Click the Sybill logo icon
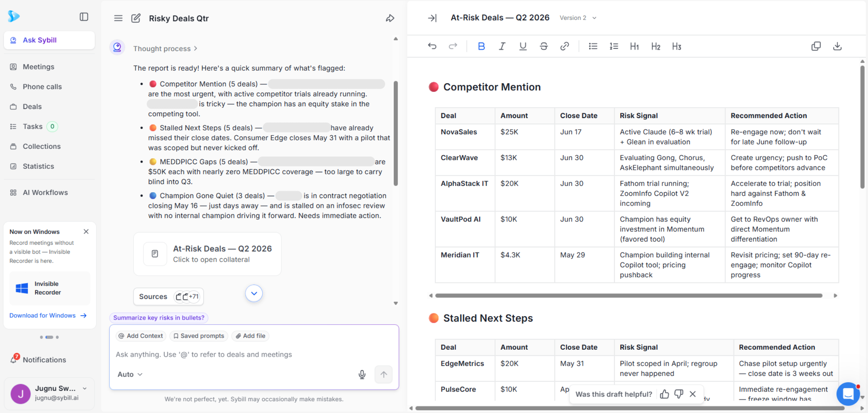The image size is (868, 413). tap(14, 16)
